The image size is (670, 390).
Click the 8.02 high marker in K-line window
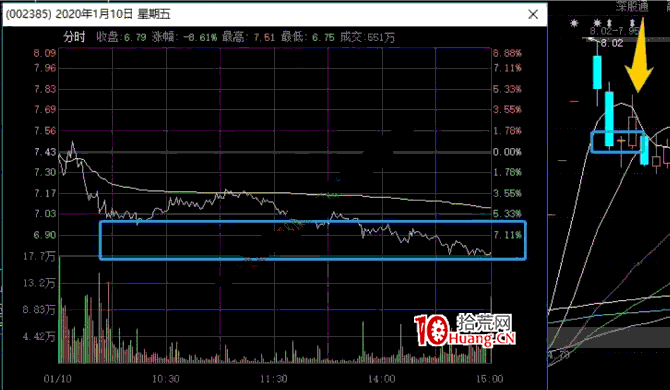click(x=612, y=43)
